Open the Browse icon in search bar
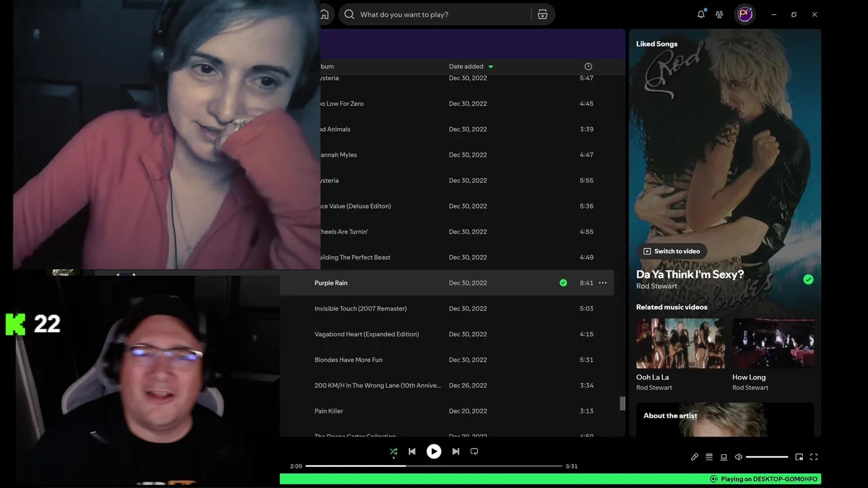Viewport: 868px width, 488px height. [542, 14]
